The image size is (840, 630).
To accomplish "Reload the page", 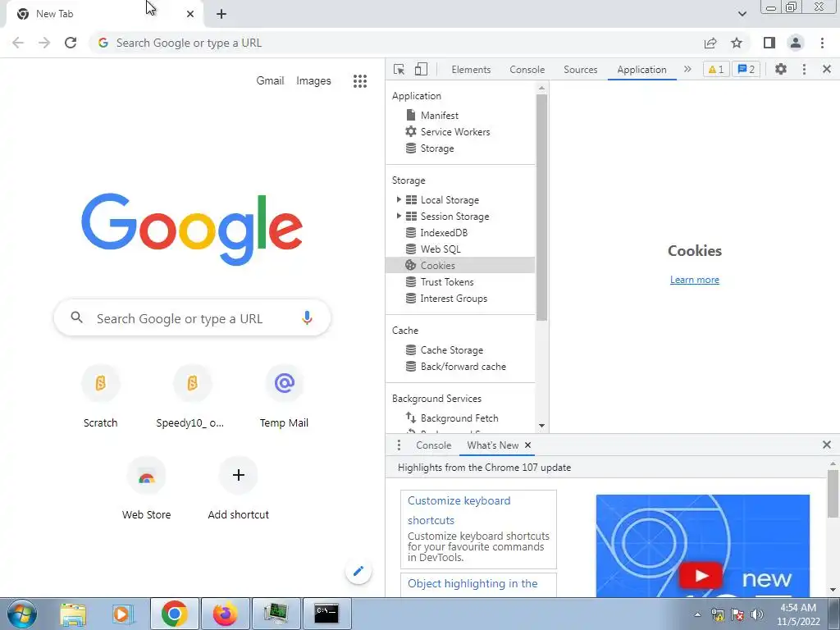I will tap(71, 43).
